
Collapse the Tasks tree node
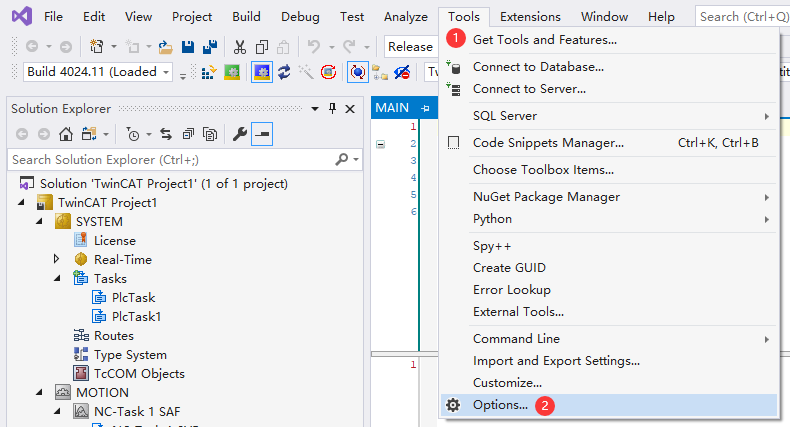point(57,278)
